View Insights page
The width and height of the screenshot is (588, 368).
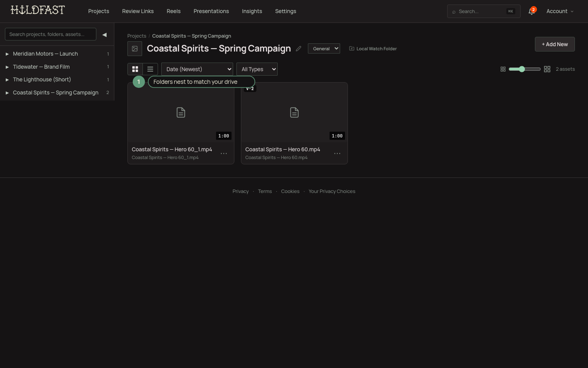pyautogui.click(x=252, y=11)
